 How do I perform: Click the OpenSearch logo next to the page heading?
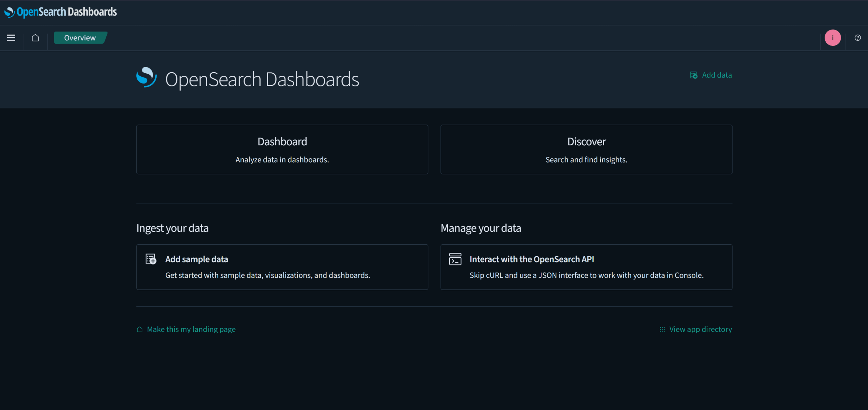click(146, 77)
